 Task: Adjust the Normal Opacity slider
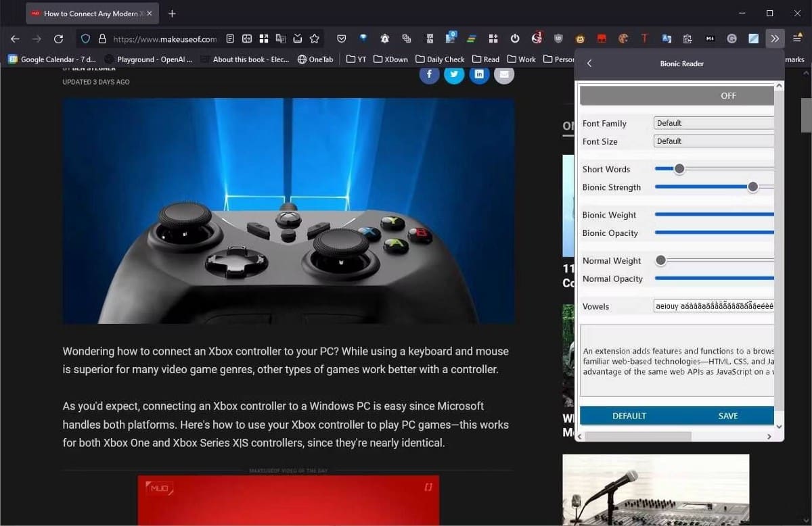coord(714,279)
